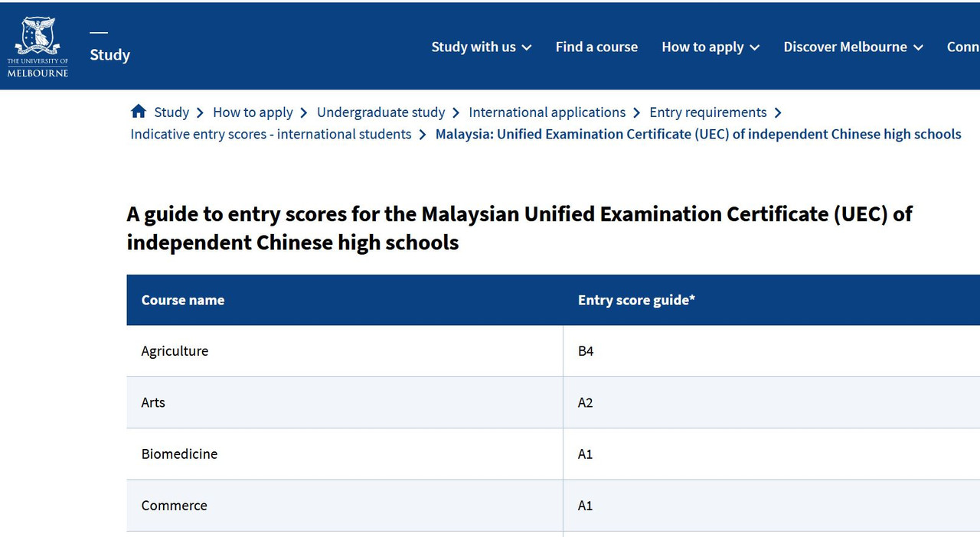Expand the Discover Melbourne menu
Screen dimensions: 980x537
click(853, 47)
